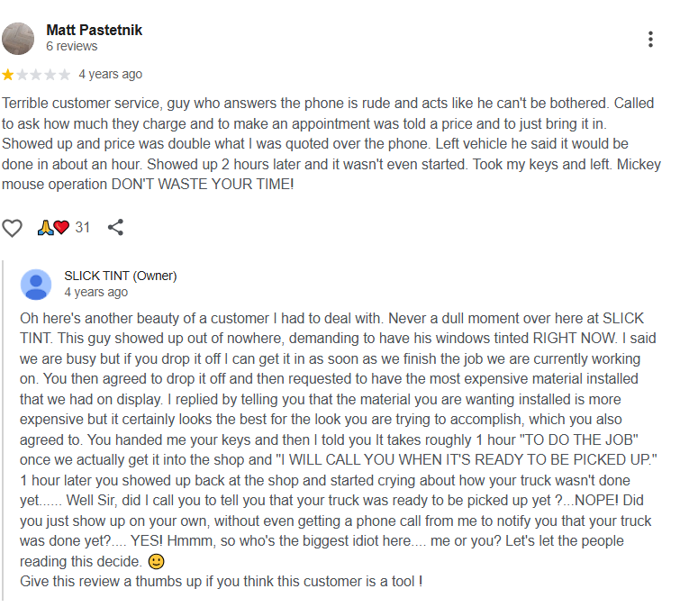This screenshot has width=698, height=616.
Task: Open the reaction count showing 31
Action: pos(83,228)
